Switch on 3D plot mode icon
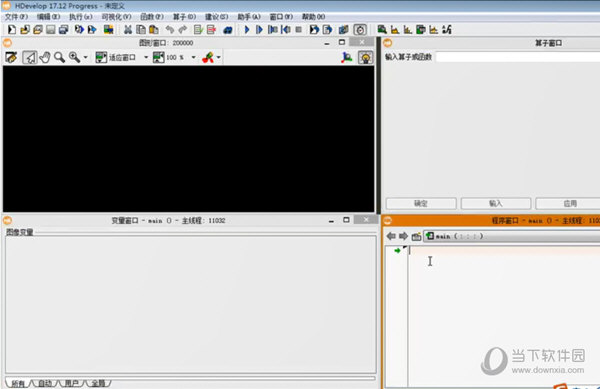The width and height of the screenshot is (600, 389). 347,57
